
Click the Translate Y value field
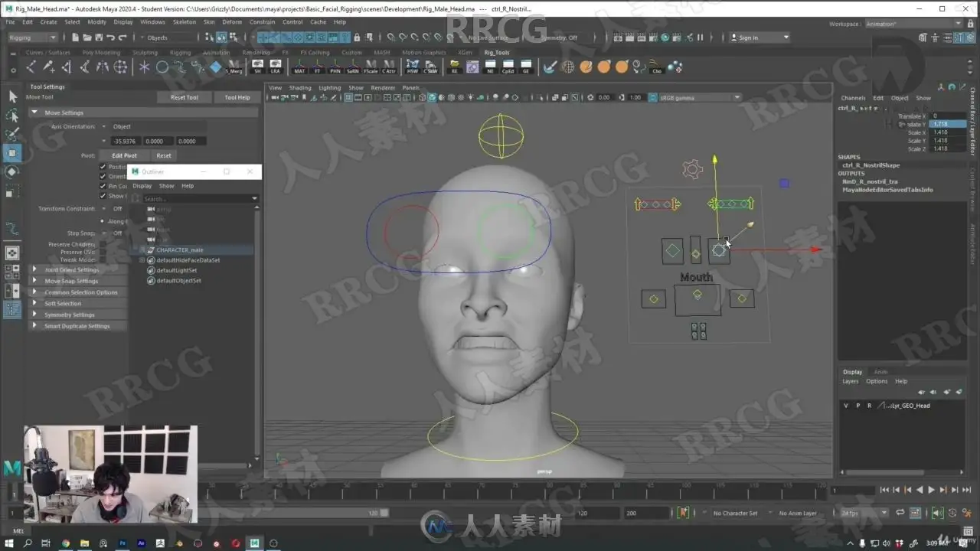pyautogui.click(x=948, y=124)
